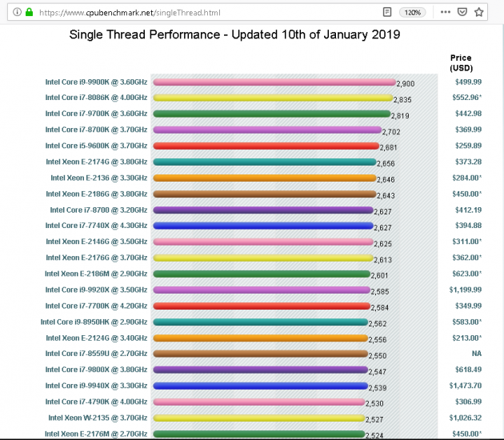504x440 pixels.
Task: Open Intel Core i7-8086K @ 4.00GHz link
Action: [96, 98]
